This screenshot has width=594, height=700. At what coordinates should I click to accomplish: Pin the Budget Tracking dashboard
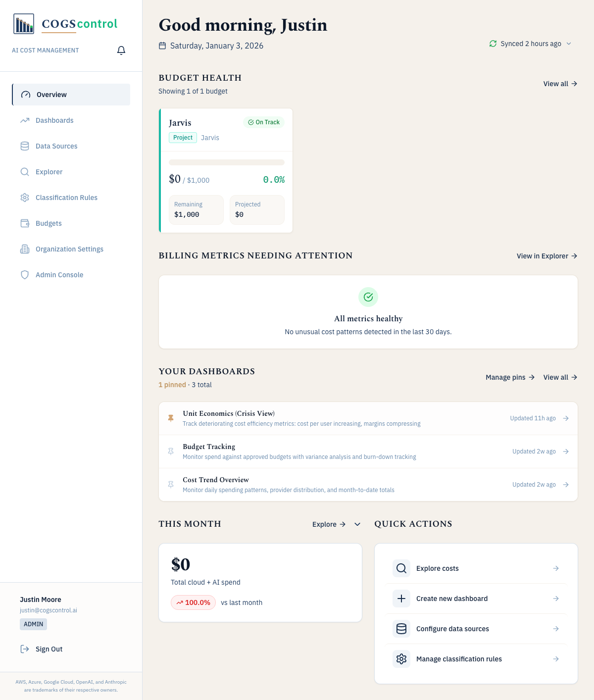point(171,451)
